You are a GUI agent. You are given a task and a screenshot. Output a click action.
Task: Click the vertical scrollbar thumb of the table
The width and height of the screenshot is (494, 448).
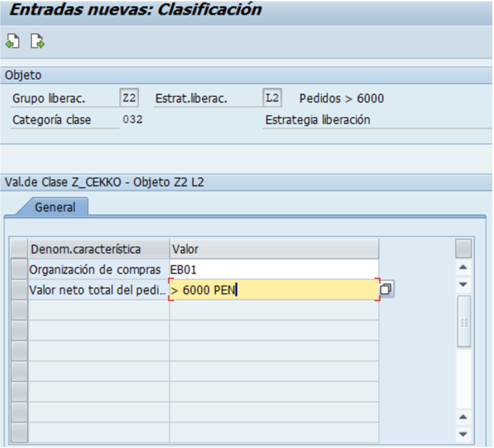pos(464,321)
